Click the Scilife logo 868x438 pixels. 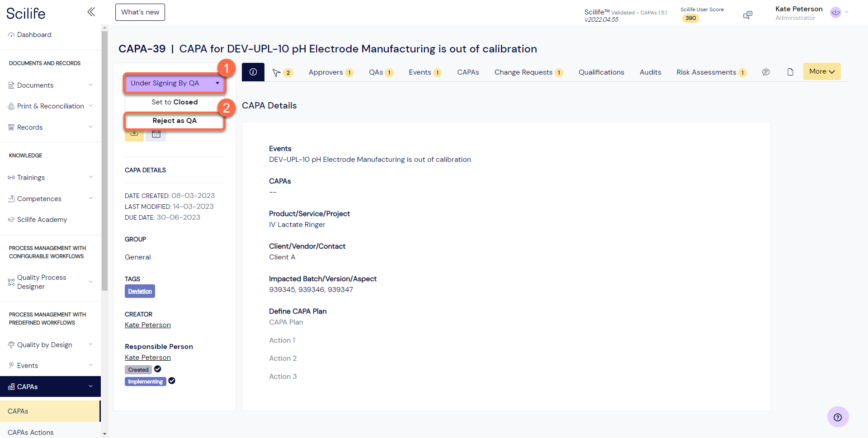coord(26,13)
